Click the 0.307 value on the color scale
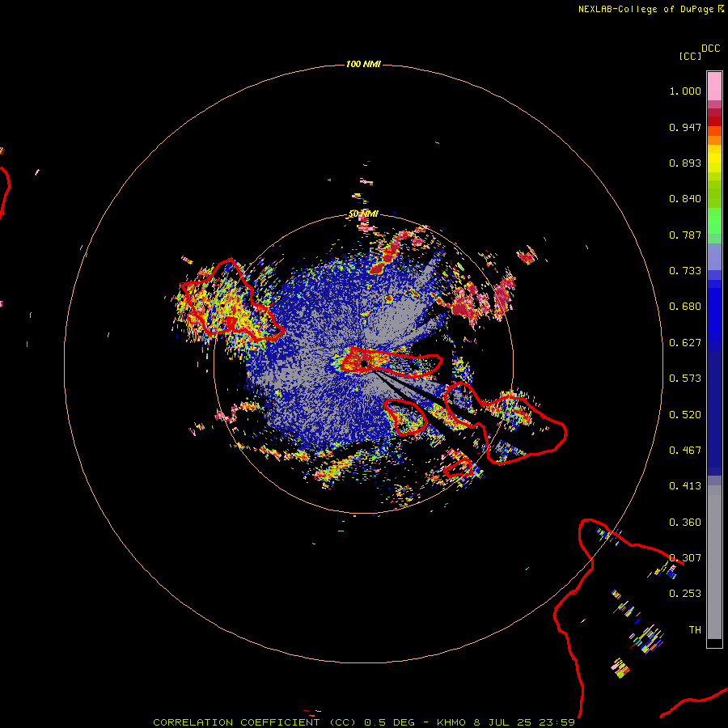The image size is (728, 728). [x=685, y=558]
